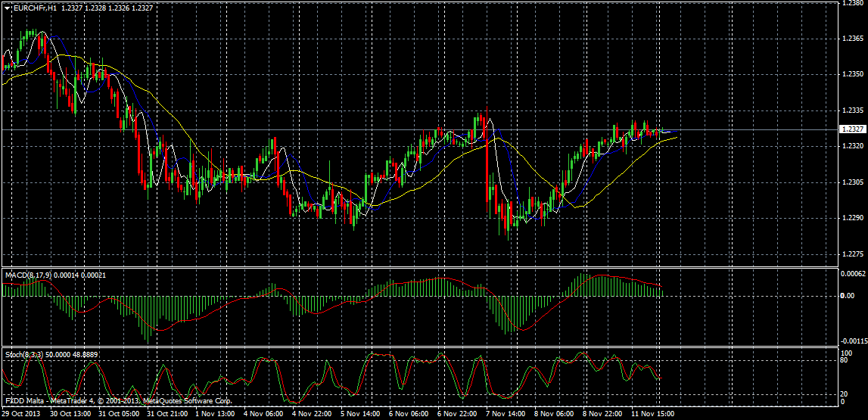Click the 1.2350 price scale label

(851, 74)
